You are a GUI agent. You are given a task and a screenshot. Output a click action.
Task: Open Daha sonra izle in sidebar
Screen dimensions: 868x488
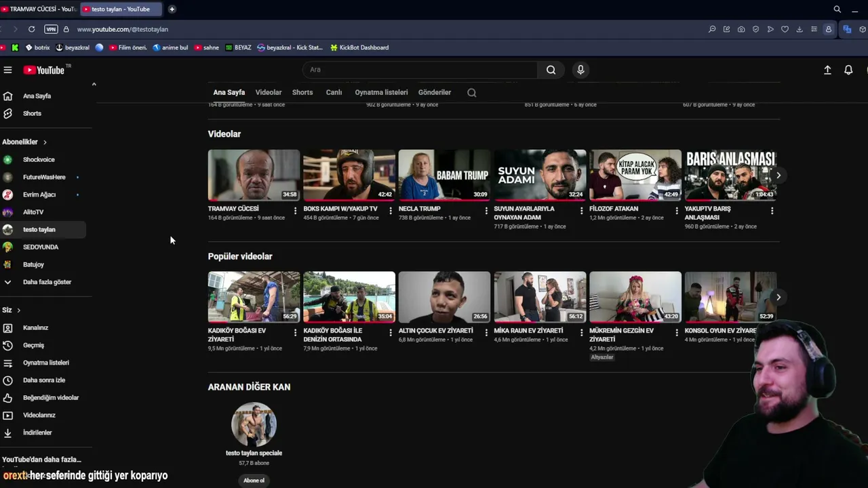(x=43, y=380)
